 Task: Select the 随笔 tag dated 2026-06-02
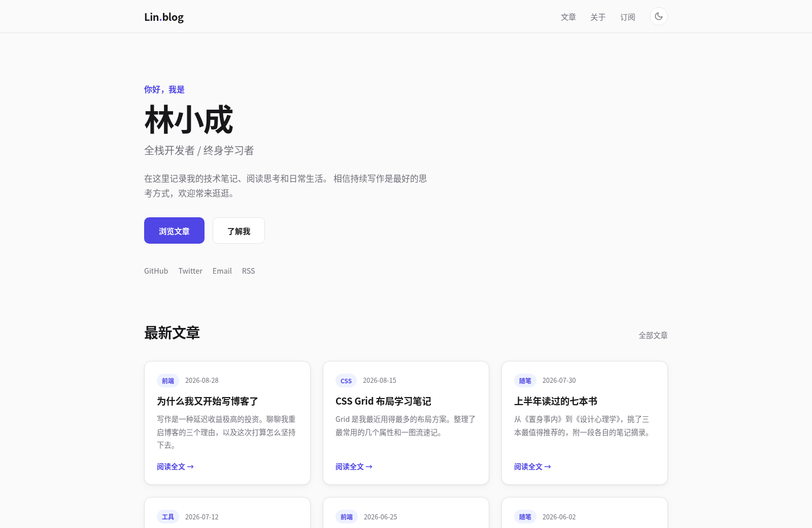click(525, 517)
